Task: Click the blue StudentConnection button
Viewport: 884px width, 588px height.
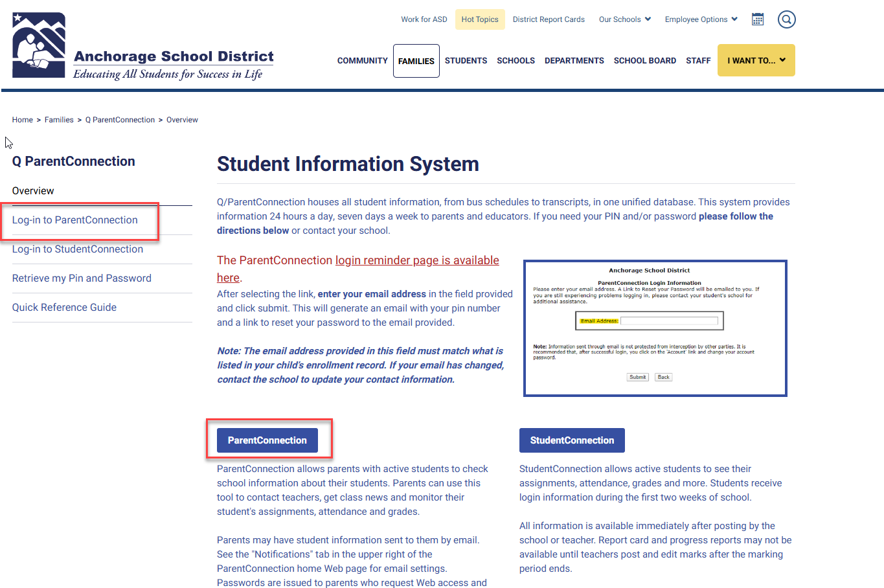Action: [x=572, y=440]
